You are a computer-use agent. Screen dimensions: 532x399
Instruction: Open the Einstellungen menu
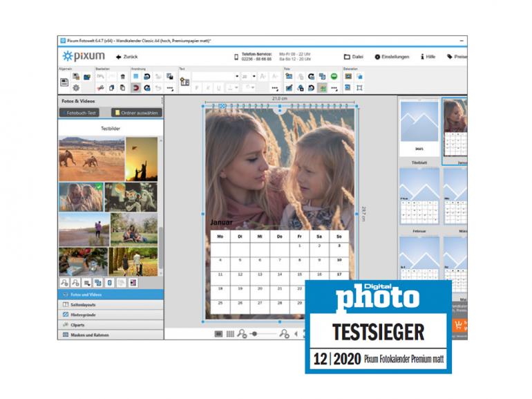coord(392,57)
